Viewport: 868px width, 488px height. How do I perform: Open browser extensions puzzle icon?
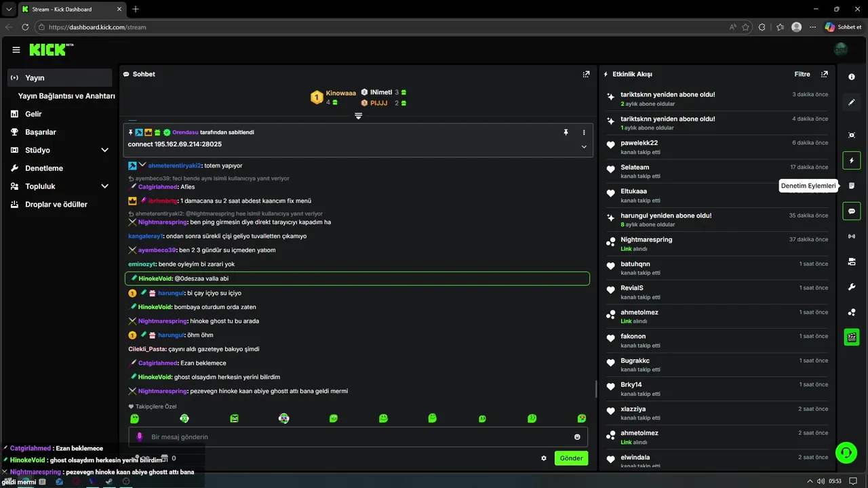tap(762, 27)
